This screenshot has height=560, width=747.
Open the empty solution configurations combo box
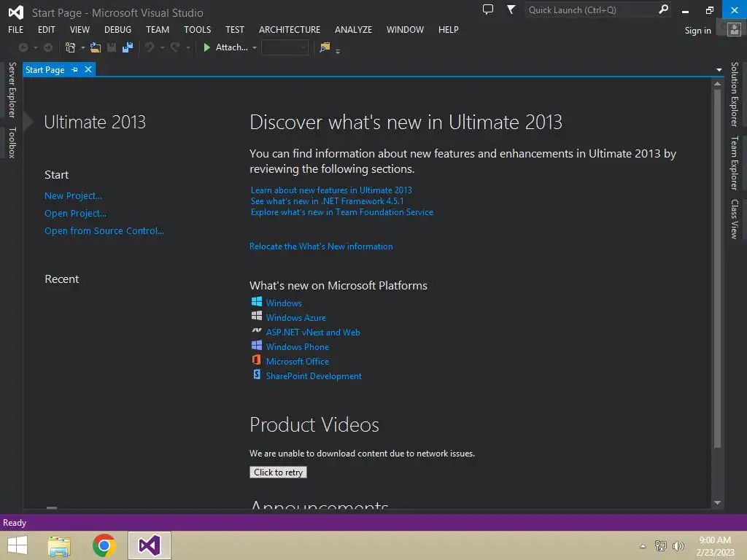285,47
